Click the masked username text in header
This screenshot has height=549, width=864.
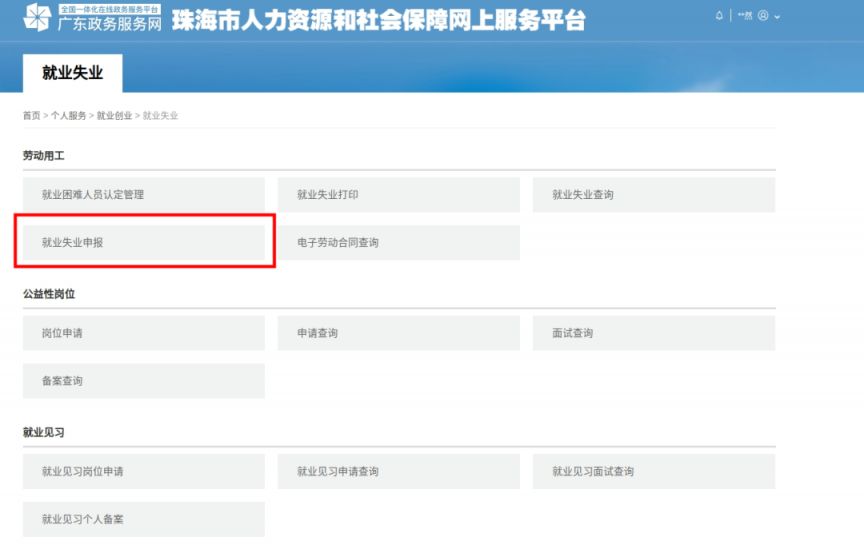[x=745, y=15]
